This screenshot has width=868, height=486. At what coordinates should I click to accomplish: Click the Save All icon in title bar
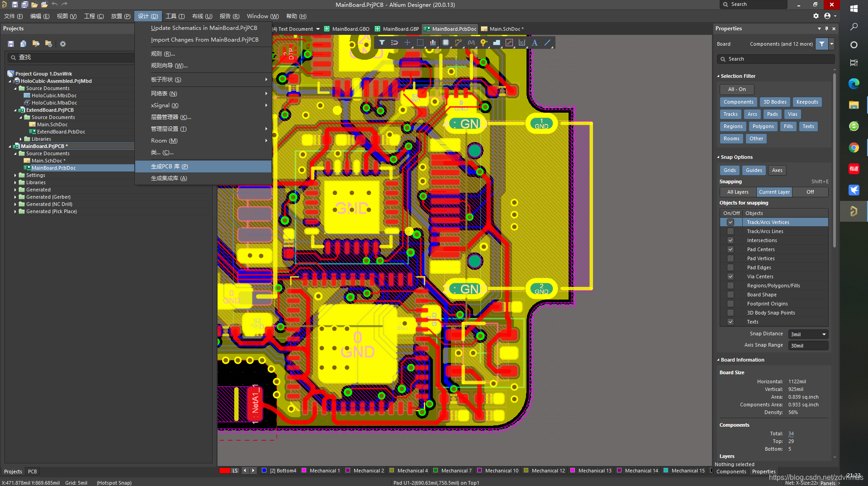point(24,5)
